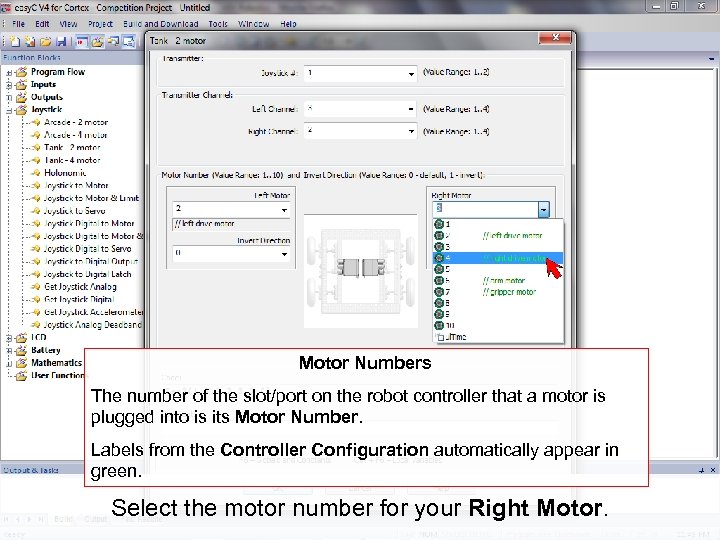The image size is (720, 540).
Task: Select Joystick to Motor & Limit block
Action: coord(91,198)
